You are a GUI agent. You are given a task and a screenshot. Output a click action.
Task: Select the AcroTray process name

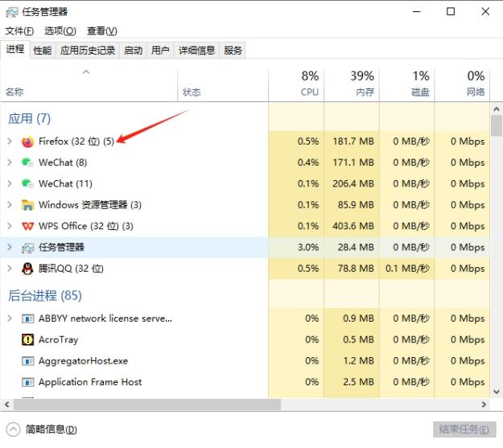pos(59,339)
